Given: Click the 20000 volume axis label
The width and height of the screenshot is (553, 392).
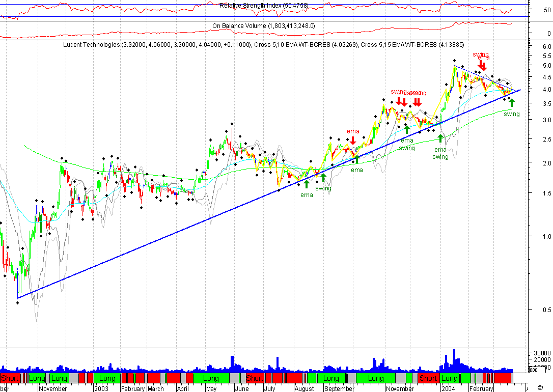Looking at the screenshot, I should (542, 359).
